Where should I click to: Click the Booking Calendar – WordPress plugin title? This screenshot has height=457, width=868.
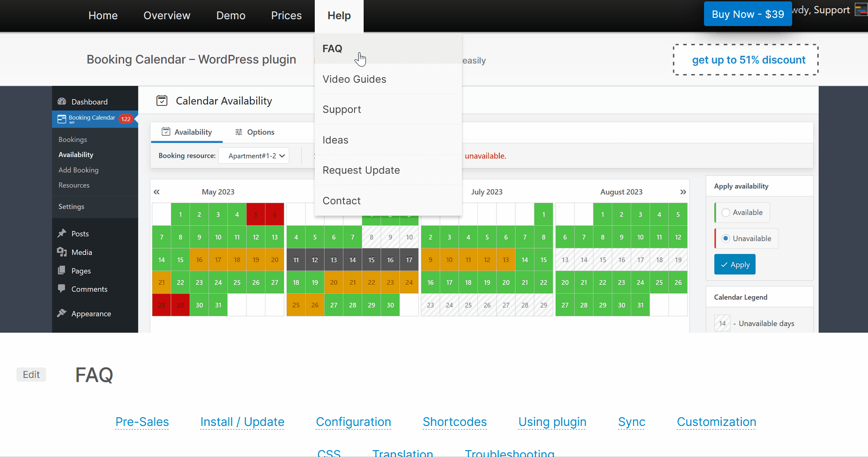tap(191, 59)
